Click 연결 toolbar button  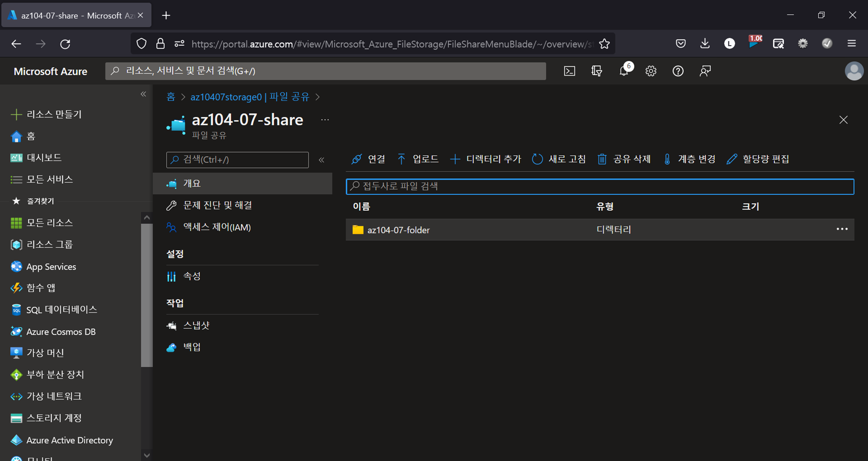tap(368, 159)
